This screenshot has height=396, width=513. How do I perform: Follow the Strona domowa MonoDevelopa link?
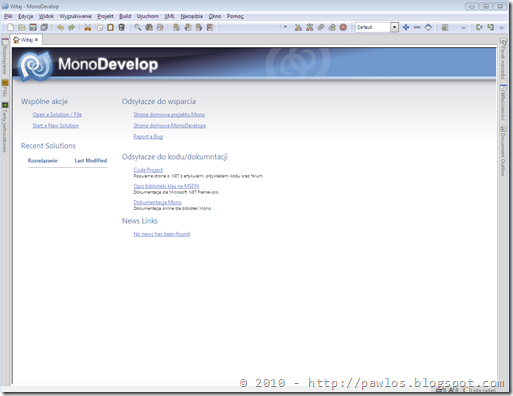[169, 125]
